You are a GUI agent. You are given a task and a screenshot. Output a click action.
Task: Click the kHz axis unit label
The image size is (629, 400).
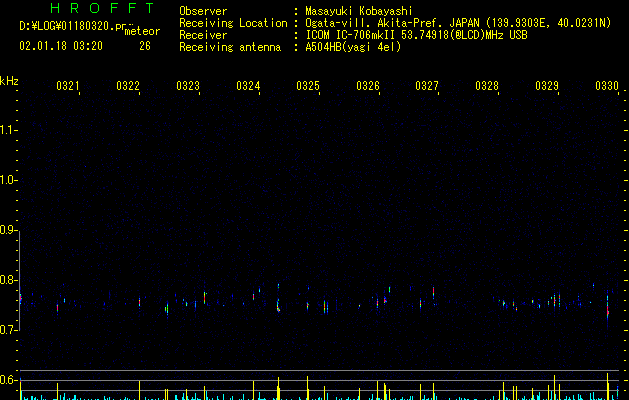pyautogui.click(x=9, y=81)
